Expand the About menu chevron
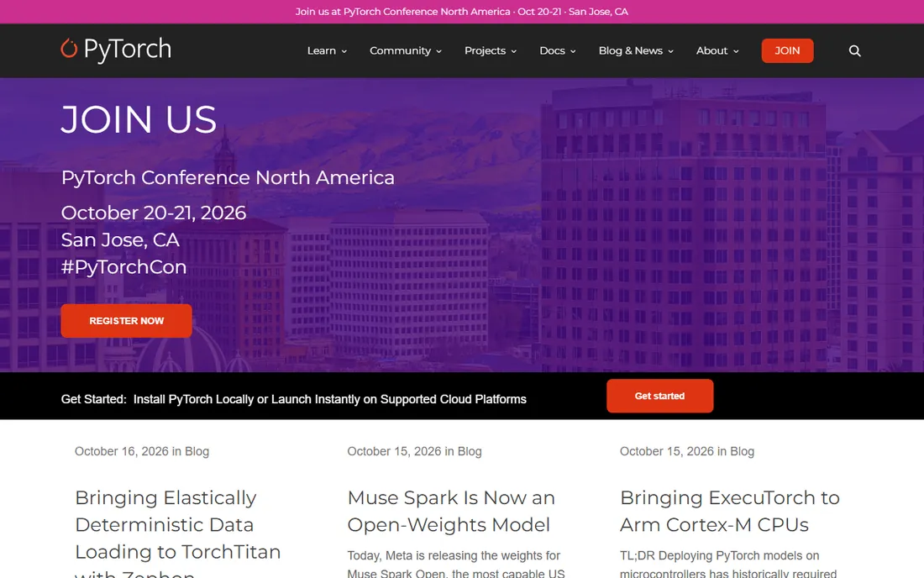Viewport: 924px width, 578px height. coord(736,51)
